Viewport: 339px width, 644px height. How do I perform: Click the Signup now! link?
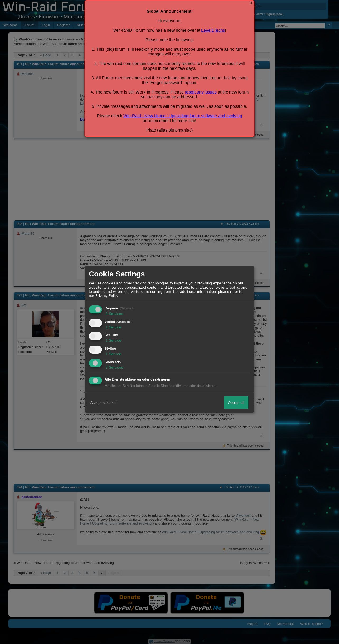pyautogui.click(x=274, y=14)
